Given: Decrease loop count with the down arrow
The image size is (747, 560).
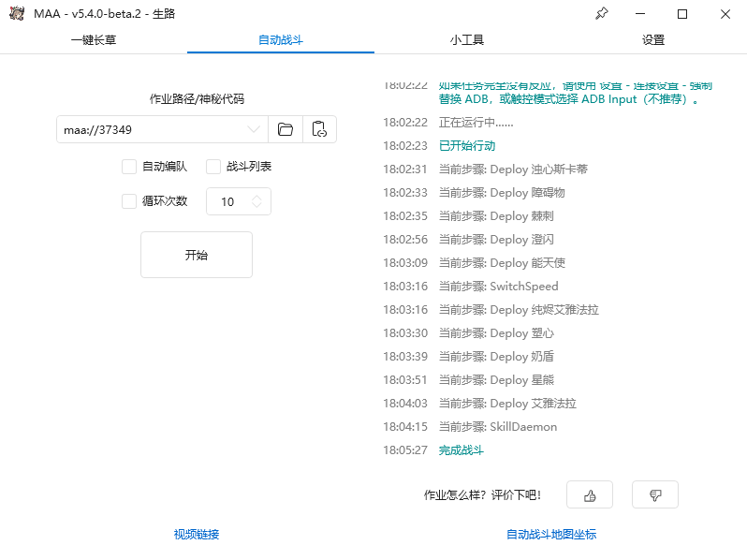Looking at the screenshot, I should point(256,206).
